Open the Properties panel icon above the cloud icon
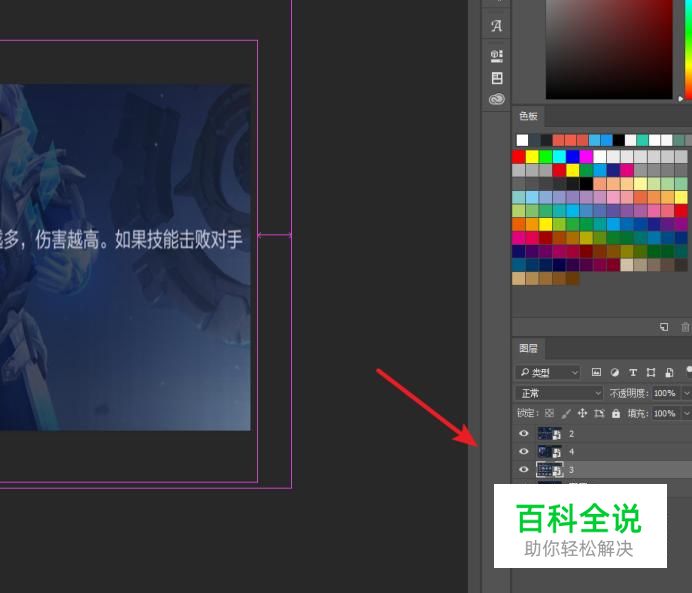Viewport: 692px width, 593px height. pos(497,78)
